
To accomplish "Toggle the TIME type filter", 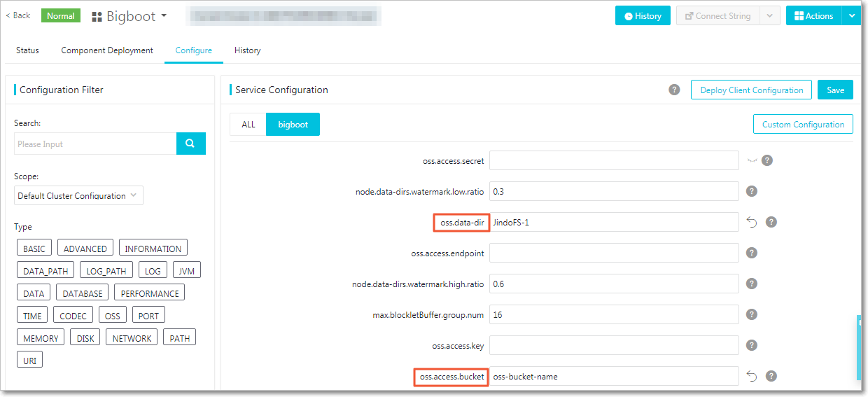I will tap(33, 316).
